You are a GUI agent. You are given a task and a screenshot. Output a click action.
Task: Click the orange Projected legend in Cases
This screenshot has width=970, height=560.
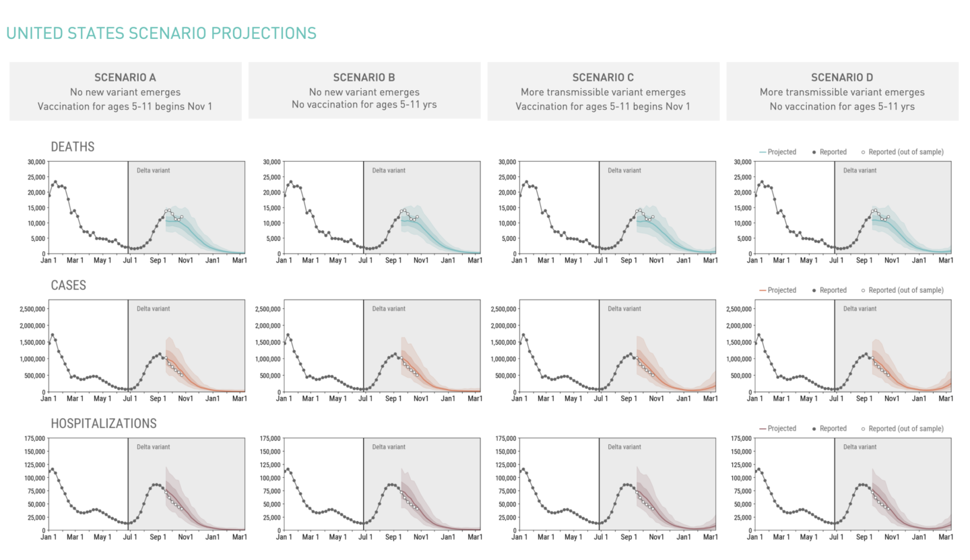click(778, 290)
